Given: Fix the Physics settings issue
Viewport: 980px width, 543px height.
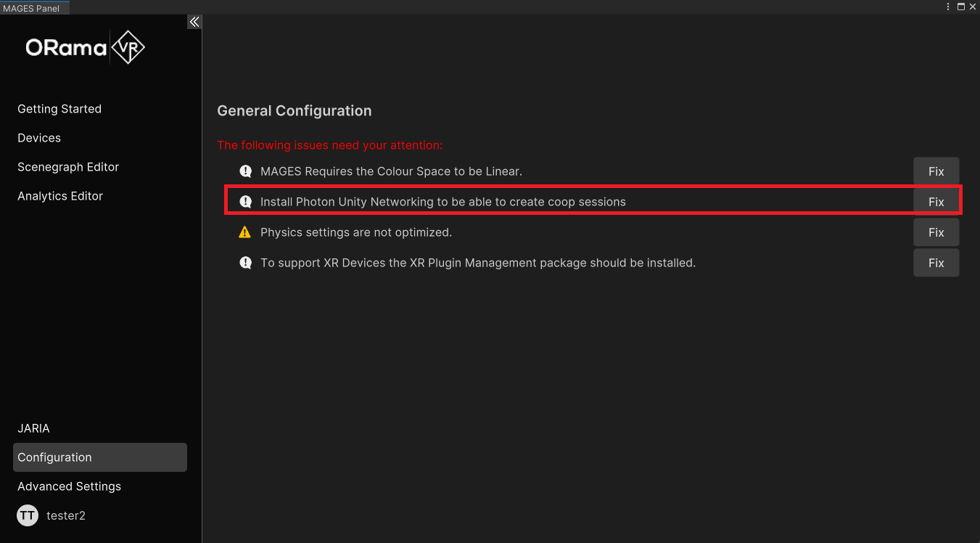Looking at the screenshot, I should tap(936, 232).
